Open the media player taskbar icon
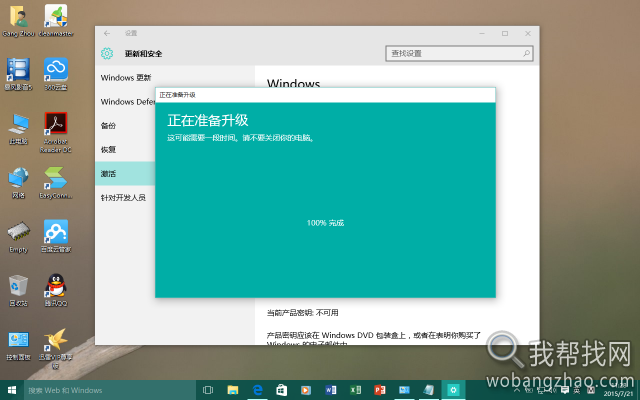 (306, 390)
